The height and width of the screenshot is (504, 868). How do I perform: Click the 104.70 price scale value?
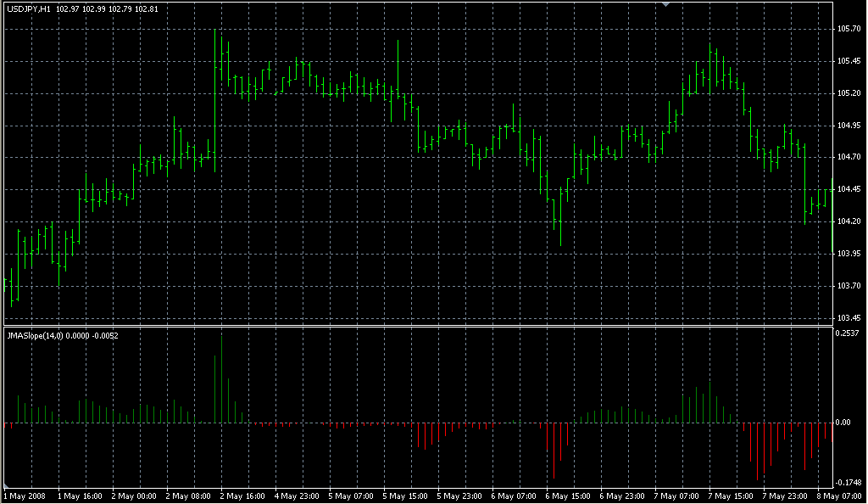pyautogui.click(x=849, y=157)
